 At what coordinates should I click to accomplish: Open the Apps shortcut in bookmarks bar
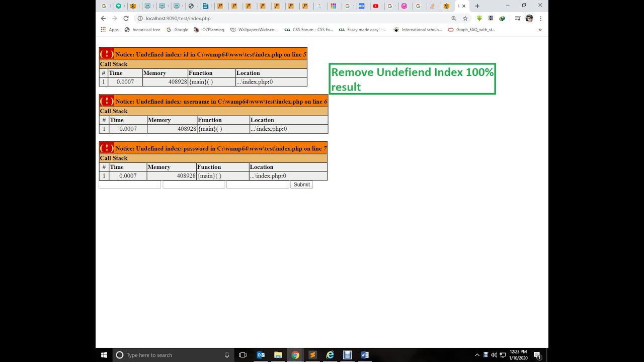110,30
